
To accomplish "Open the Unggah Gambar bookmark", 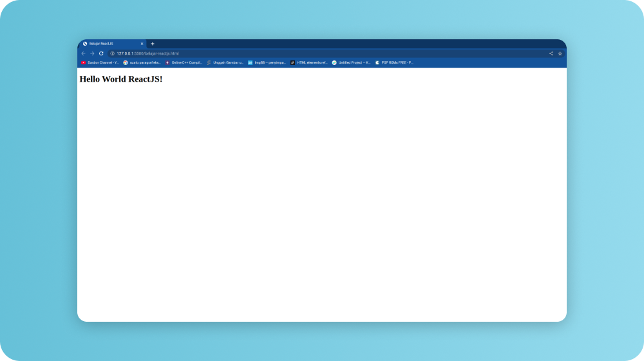I will pyautogui.click(x=225, y=62).
